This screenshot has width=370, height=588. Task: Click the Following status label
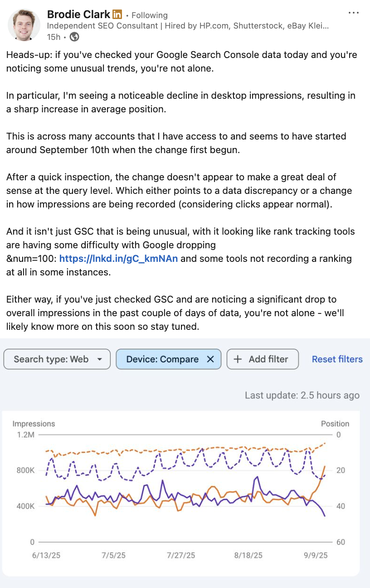tap(149, 15)
